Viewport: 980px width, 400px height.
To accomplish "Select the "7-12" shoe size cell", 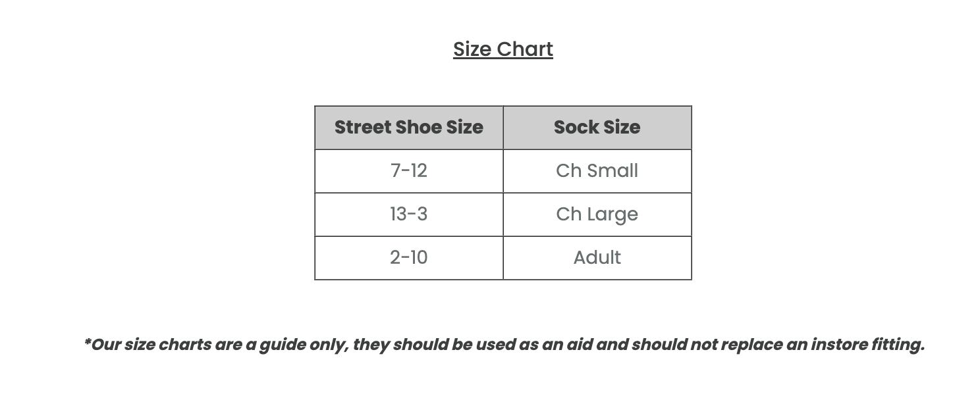I will [408, 171].
